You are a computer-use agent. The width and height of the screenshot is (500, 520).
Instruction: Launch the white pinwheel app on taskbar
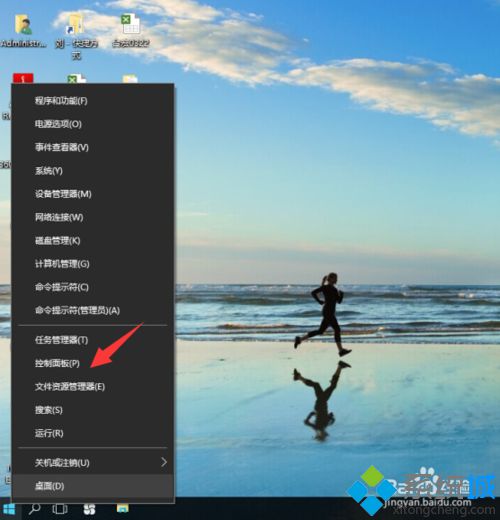[x=89, y=509]
